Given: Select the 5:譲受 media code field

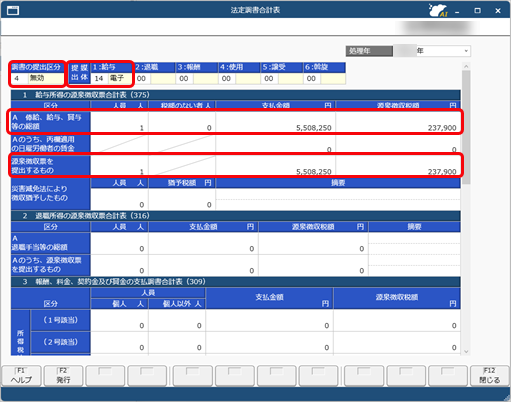Looking at the screenshot, I should click(269, 79).
